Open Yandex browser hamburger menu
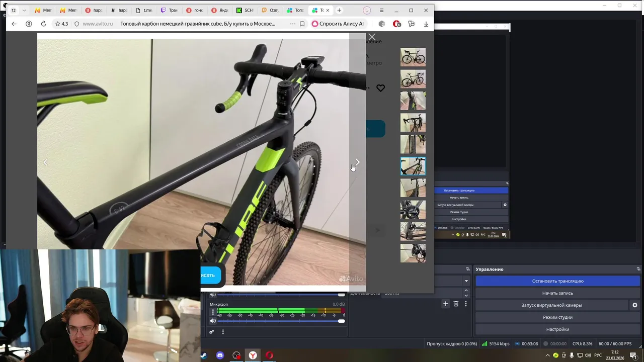The height and width of the screenshot is (362, 644). (381, 10)
